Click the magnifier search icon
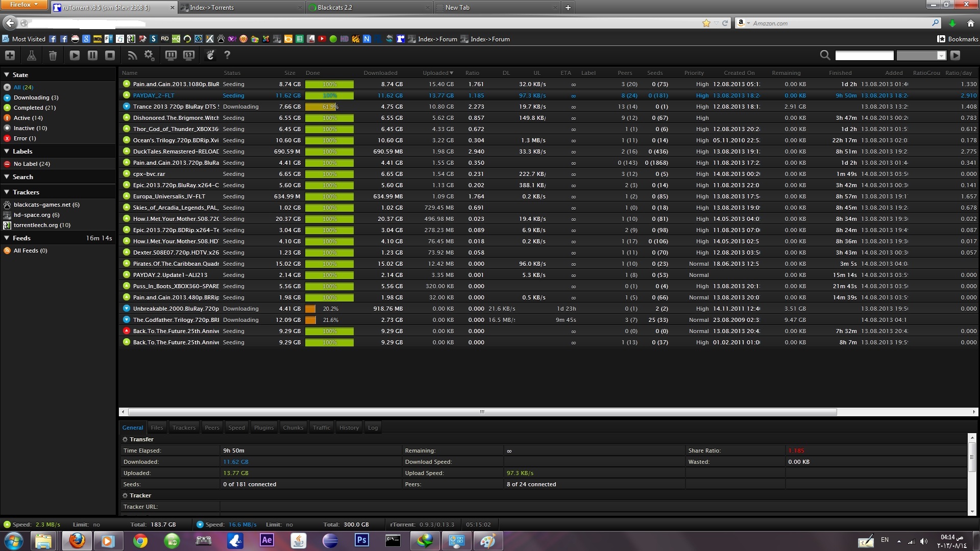980x551 pixels. coord(825,55)
